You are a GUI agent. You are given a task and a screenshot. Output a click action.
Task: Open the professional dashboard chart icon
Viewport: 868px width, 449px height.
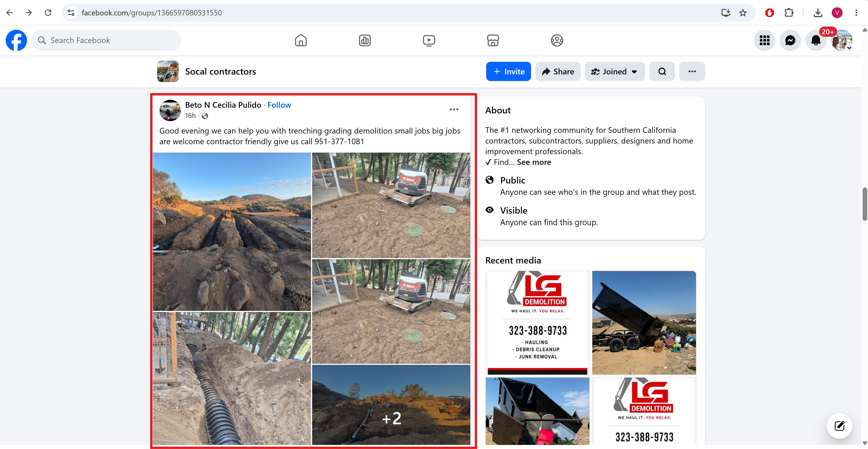tap(365, 40)
